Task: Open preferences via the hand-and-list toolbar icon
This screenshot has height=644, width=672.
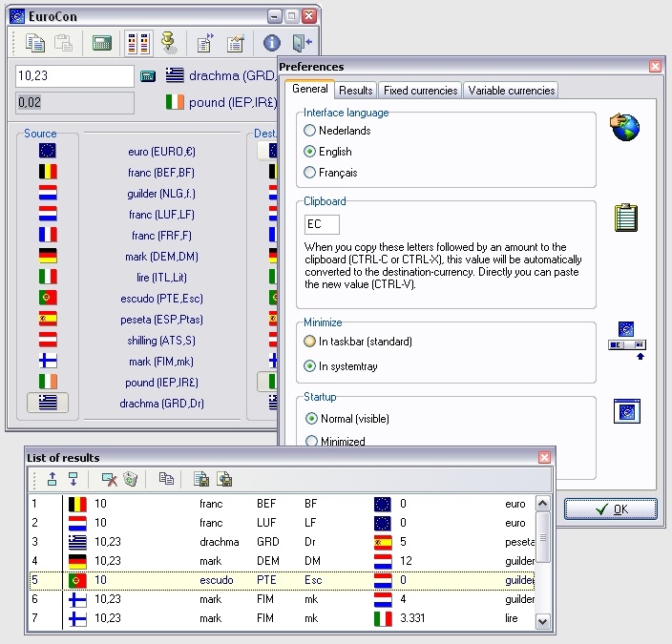Action: pos(235,43)
